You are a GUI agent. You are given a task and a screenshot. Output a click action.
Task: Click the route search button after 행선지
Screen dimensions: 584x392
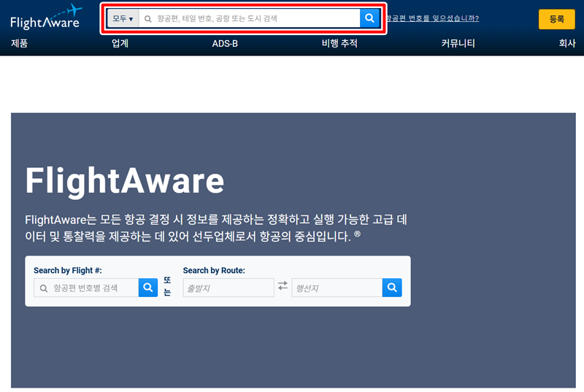(392, 288)
